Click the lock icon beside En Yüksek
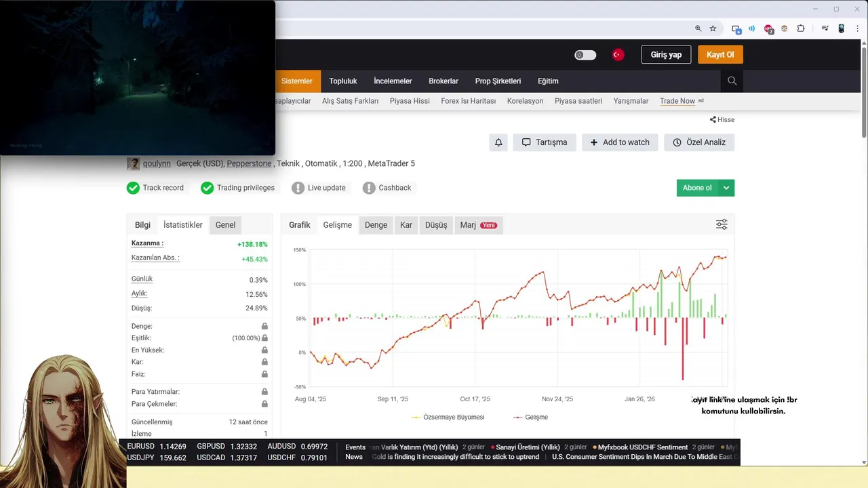This screenshot has width=868, height=488. [264, 350]
